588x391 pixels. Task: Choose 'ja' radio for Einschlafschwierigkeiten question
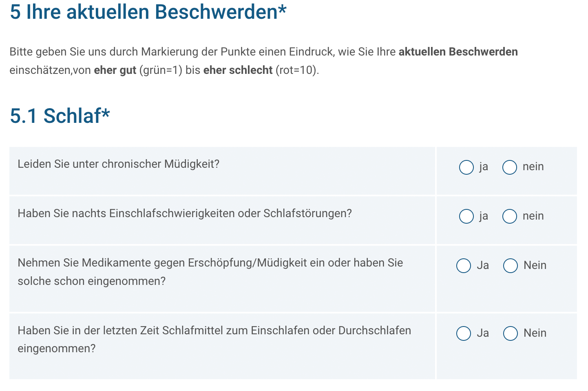pyautogui.click(x=466, y=216)
